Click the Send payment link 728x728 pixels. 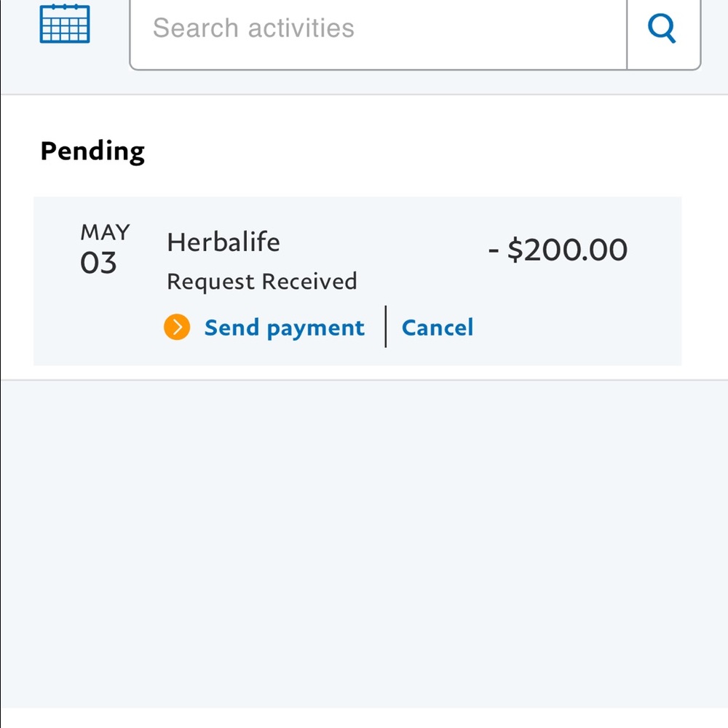(284, 328)
